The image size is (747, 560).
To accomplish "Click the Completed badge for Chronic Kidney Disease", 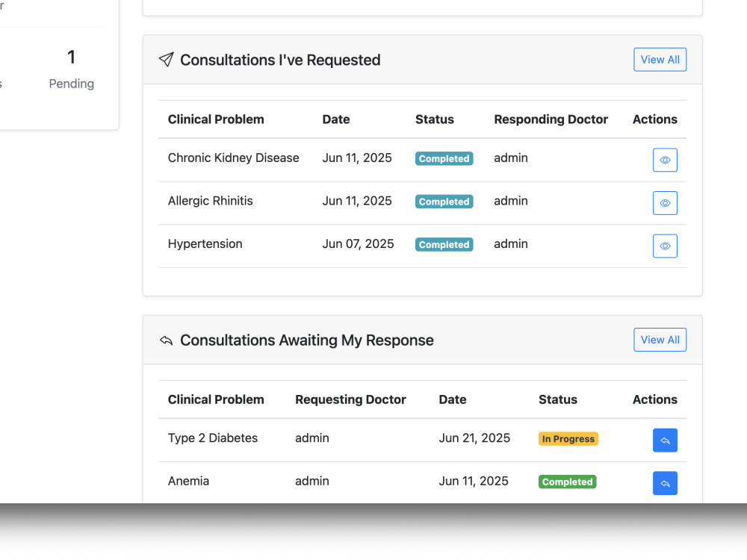I will pyautogui.click(x=444, y=158).
